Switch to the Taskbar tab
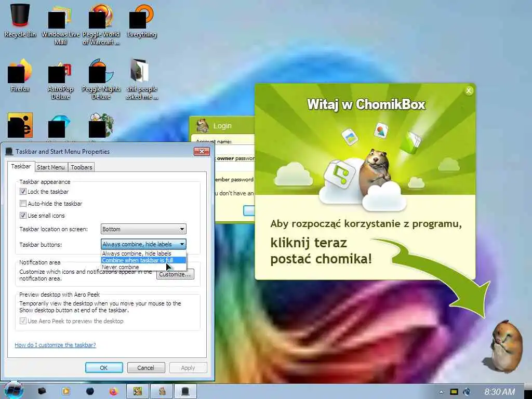 click(21, 167)
